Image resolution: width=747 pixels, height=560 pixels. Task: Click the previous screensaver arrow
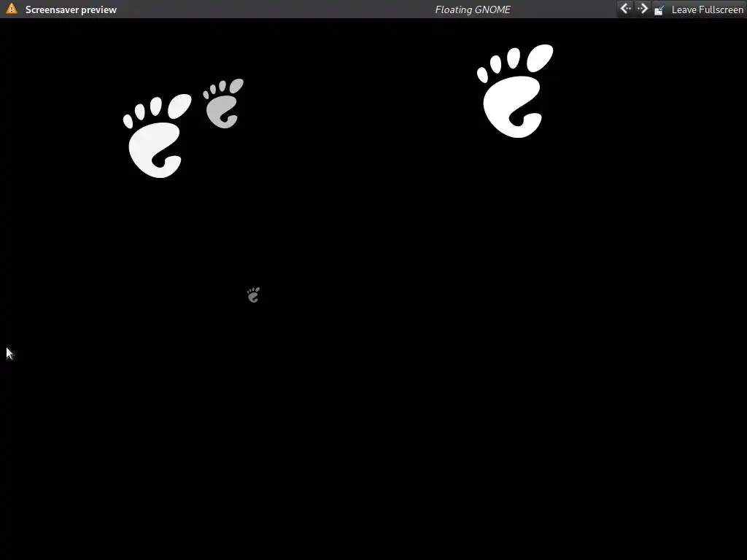pyautogui.click(x=625, y=9)
